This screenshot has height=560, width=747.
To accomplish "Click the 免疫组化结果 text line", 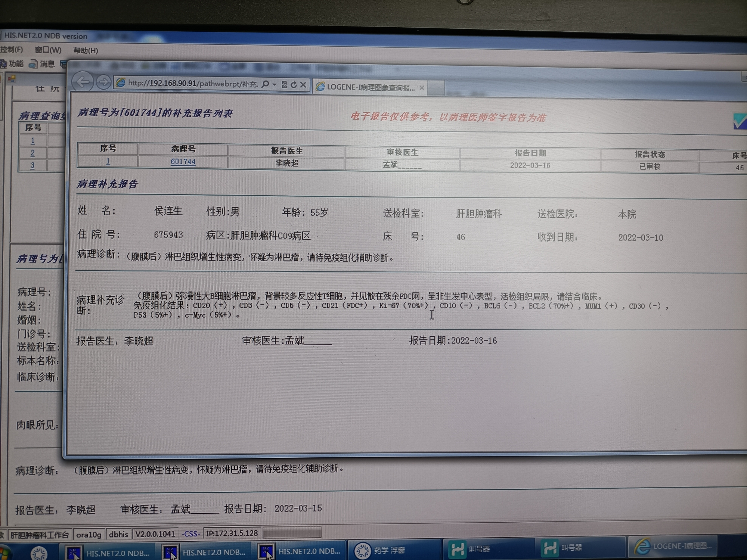I will coord(401,306).
